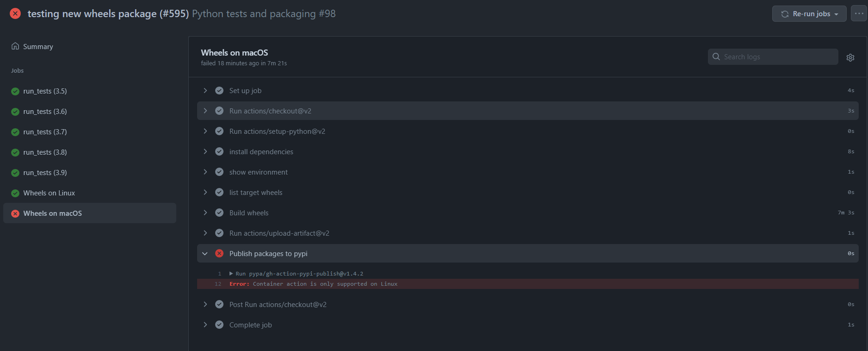Click the red X icon on Publish packages to pypi
This screenshot has height=351, width=868.
(x=219, y=253)
